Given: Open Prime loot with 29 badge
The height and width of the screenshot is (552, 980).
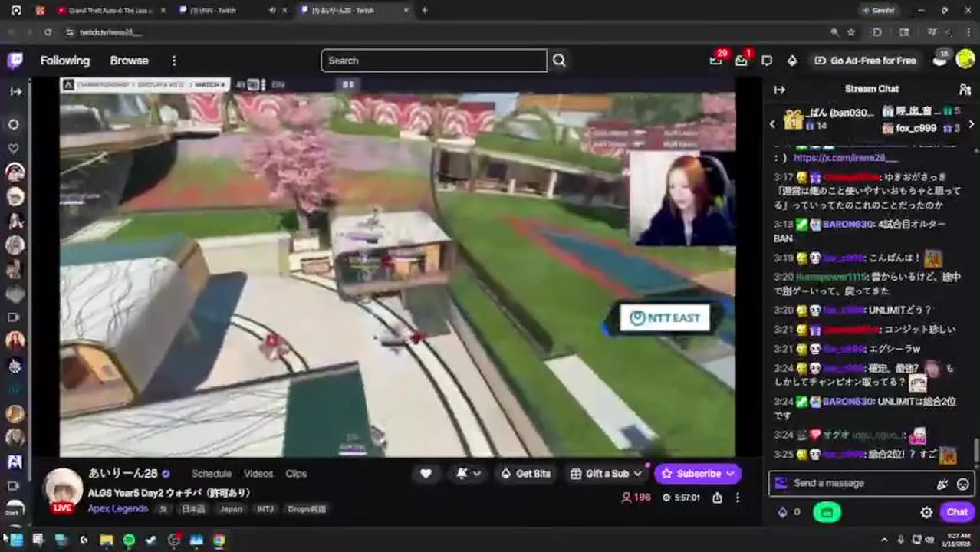Looking at the screenshot, I should [x=716, y=60].
